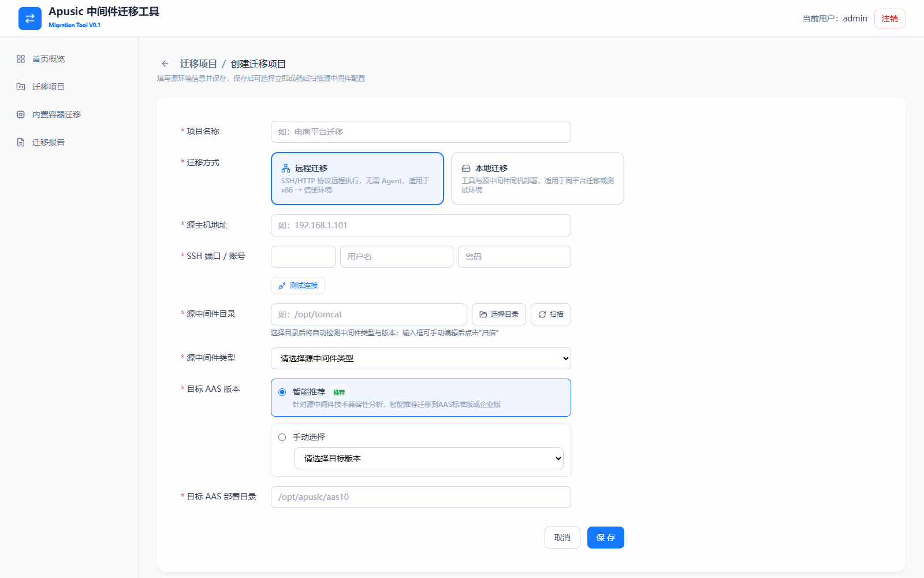Select the 手动选择 radio button
This screenshot has width=924, height=578.
point(282,437)
